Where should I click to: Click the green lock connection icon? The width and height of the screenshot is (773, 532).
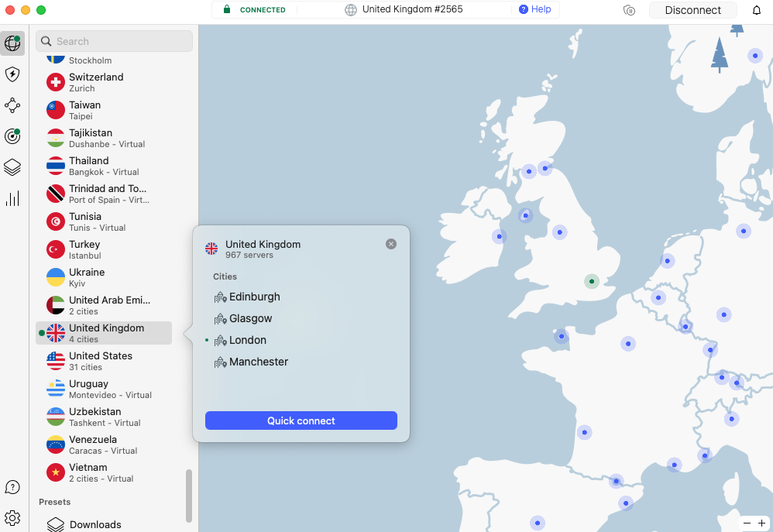227,9
